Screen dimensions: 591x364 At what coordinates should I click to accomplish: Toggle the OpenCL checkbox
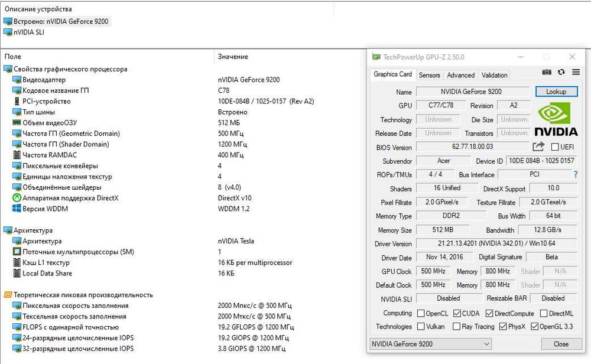[x=421, y=314]
